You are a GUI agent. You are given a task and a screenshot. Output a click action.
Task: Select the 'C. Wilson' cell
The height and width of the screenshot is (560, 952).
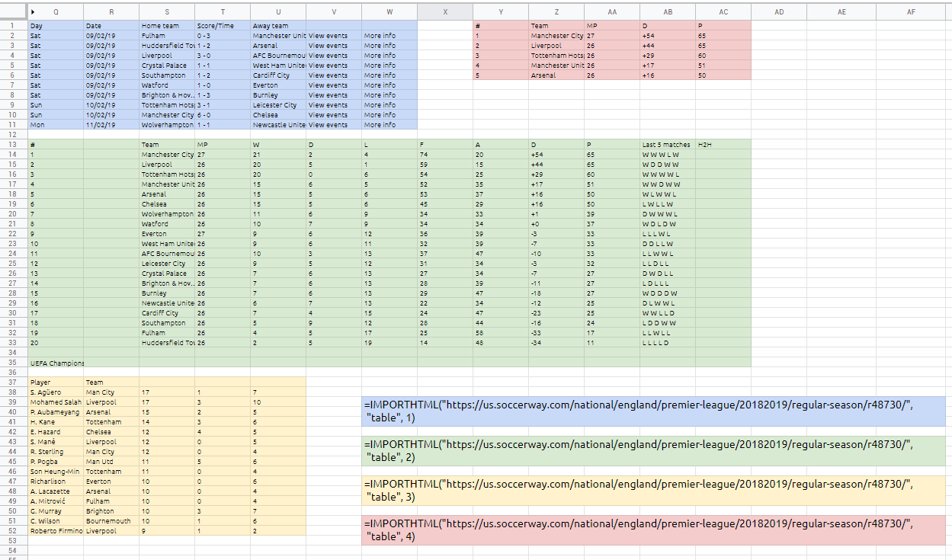coord(56,520)
